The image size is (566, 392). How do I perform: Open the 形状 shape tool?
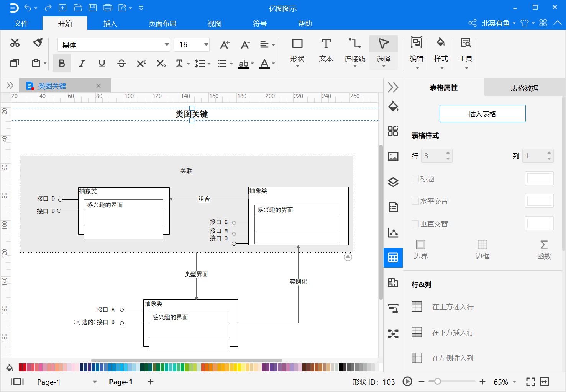[x=297, y=52]
